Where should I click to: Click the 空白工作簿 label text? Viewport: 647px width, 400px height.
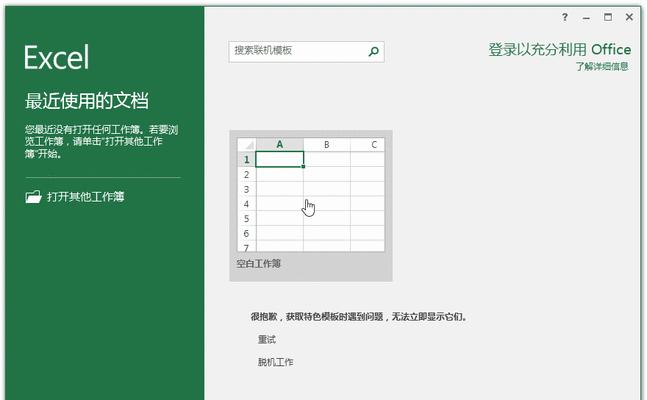coord(258,264)
